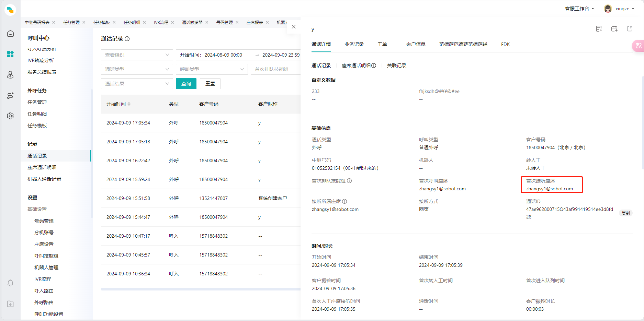The height and width of the screenshot is (321, 644).
Task: Close the 坐席报表 tab
Action: click(267, 22)
